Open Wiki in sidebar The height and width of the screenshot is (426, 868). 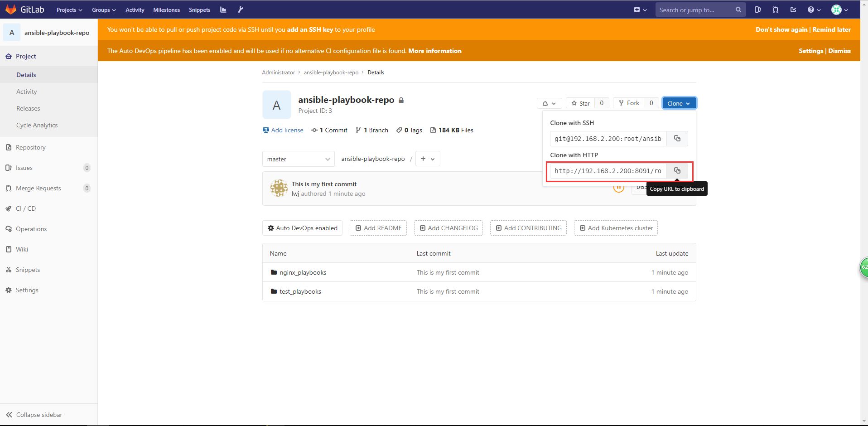(x=48, y=249)
